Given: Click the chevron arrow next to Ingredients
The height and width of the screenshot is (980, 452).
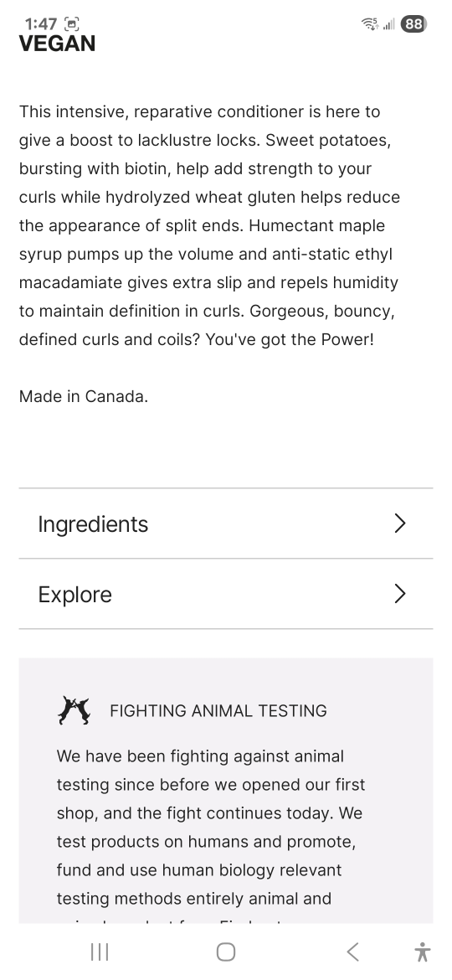Looking at the screenshot, I should coord(400,524).
